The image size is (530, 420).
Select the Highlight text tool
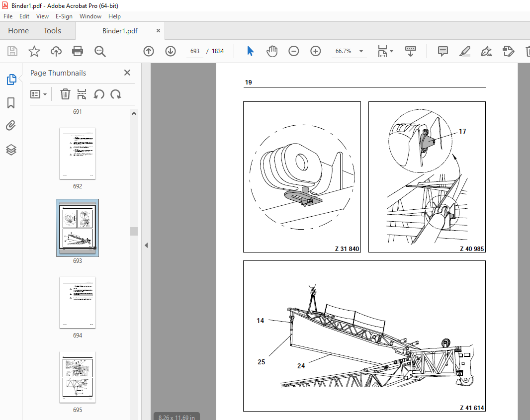465,51
